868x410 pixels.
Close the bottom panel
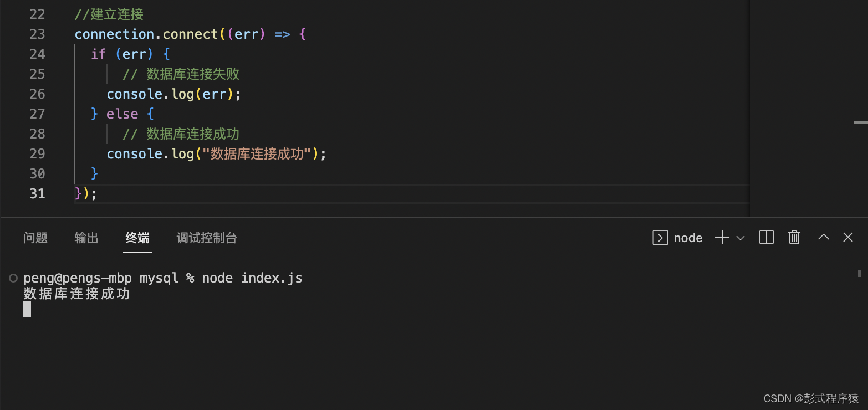[848, 237]
